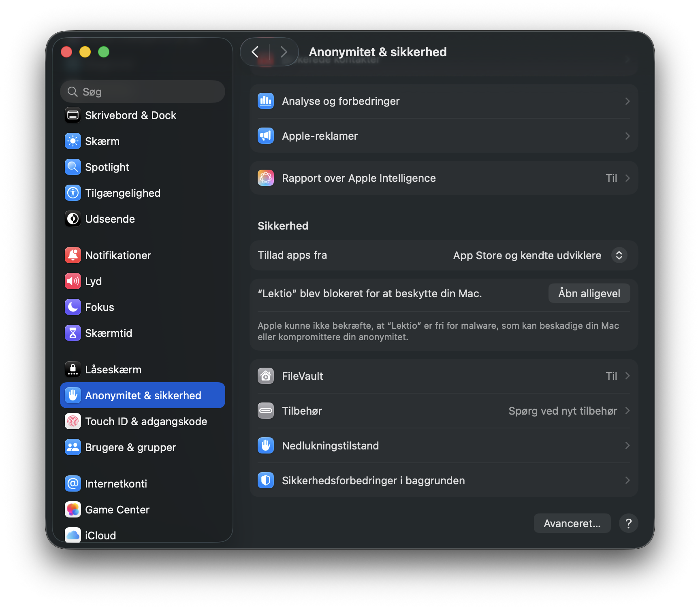
Task: Go back with the left arrow button
Action: coord(255,52)
